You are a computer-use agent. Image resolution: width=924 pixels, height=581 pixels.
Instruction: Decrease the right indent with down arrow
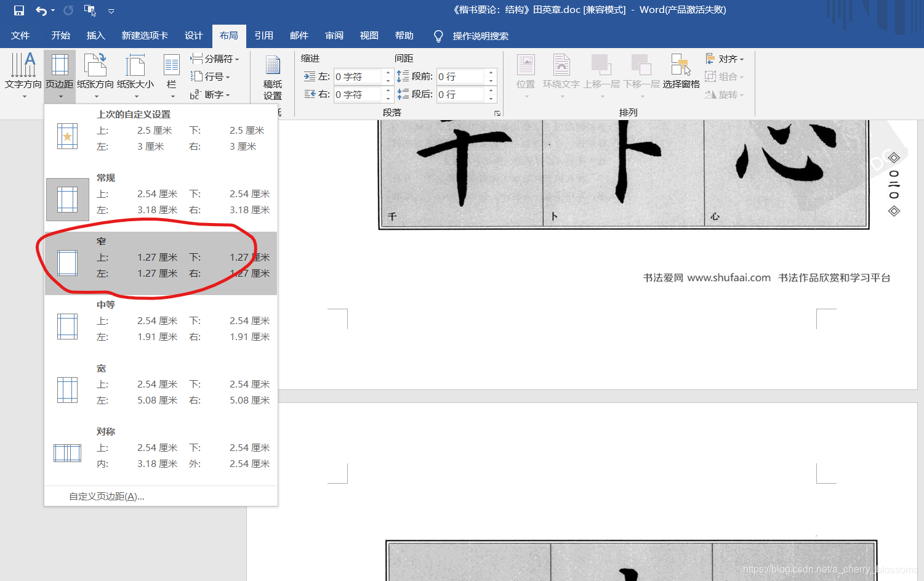click(388, 99)
